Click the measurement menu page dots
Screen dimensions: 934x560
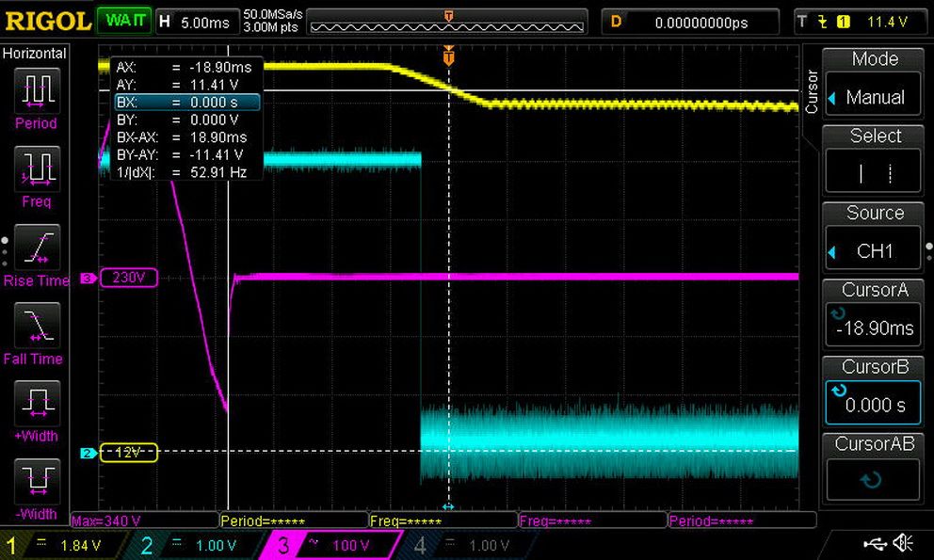5,251
